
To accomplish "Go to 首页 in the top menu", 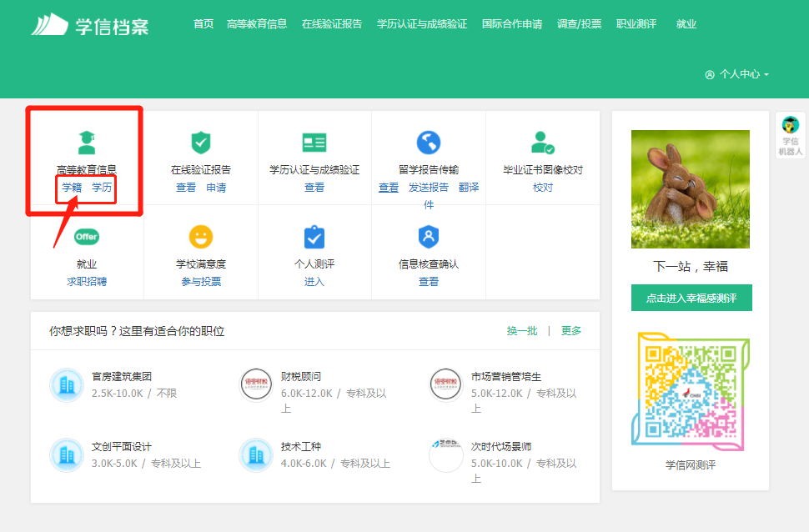I will pos(204,24).
